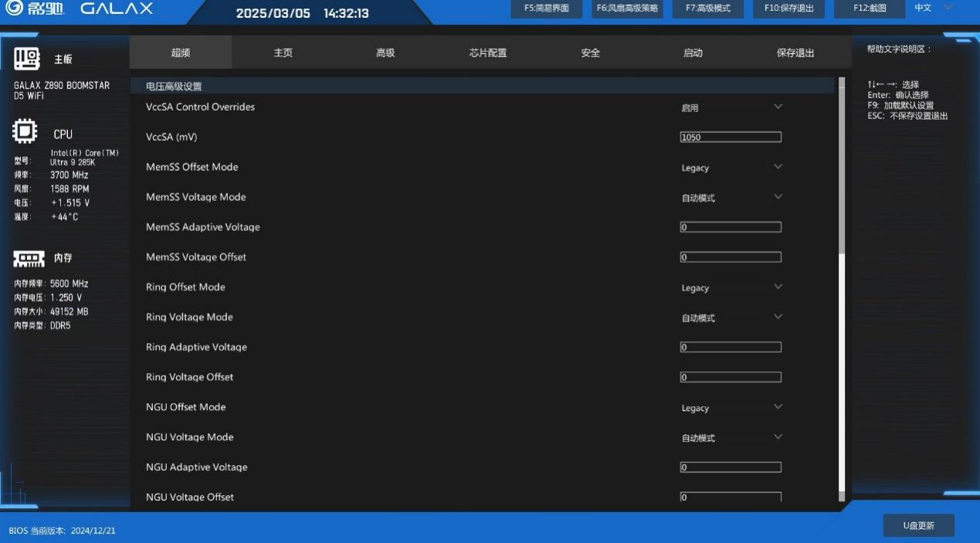980x543 pixels.
Task: Click the Ring Adaptive Voltage field
Action: [731, 347]
